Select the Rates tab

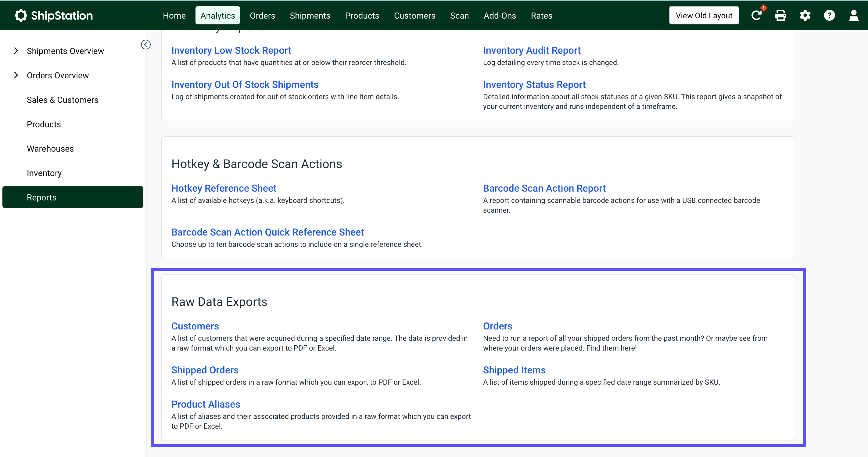[541, 15]
